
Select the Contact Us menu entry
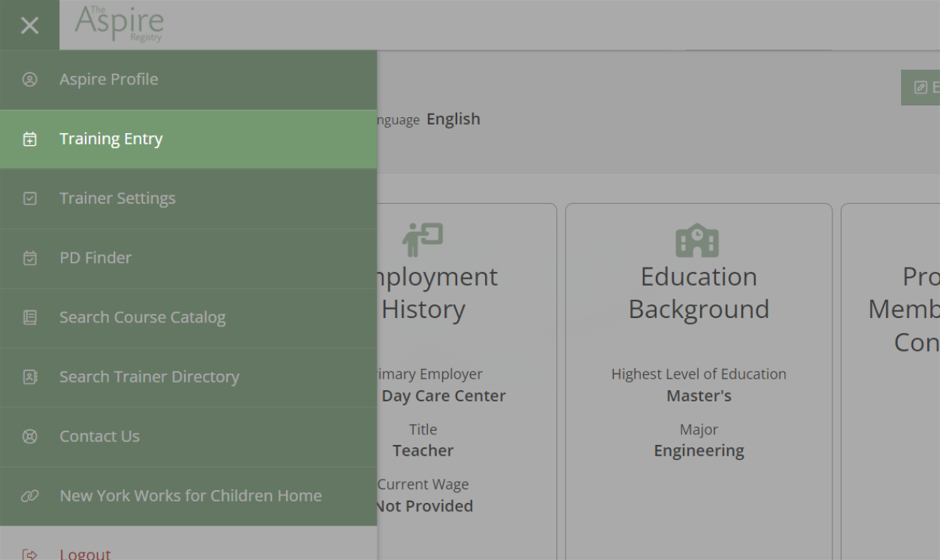[x=188, y=436]
